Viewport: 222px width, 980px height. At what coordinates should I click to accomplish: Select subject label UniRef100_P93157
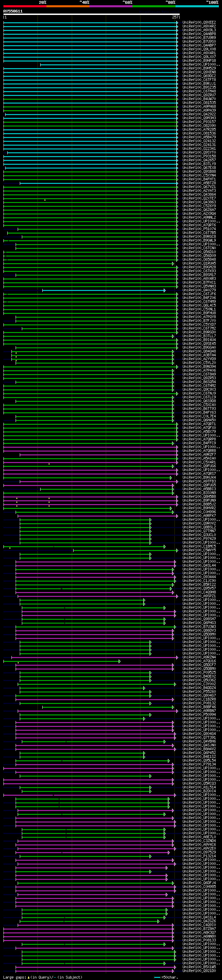coord(199,122)
